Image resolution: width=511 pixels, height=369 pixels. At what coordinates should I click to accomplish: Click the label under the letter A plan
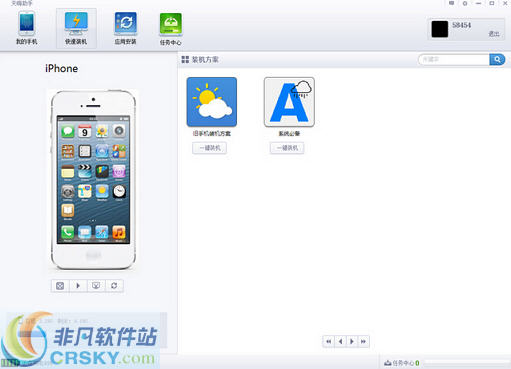point(289,134)
